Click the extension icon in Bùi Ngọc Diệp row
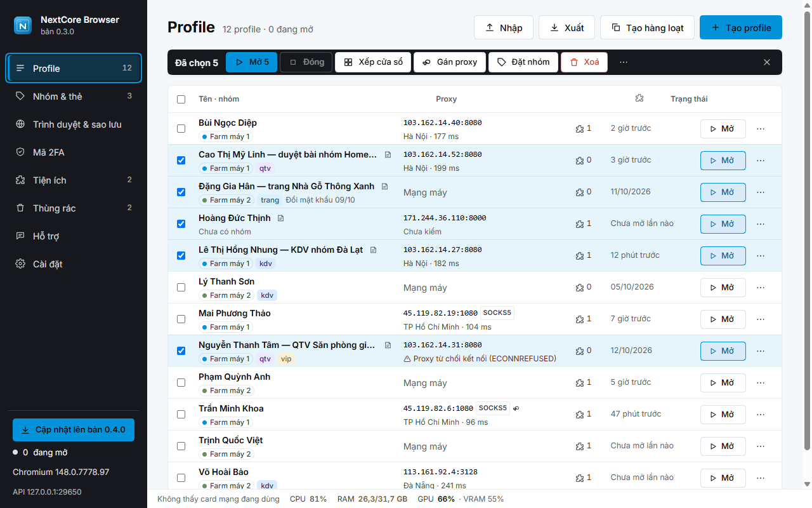Viewport: 812px width, 508px height. (579, 128)
